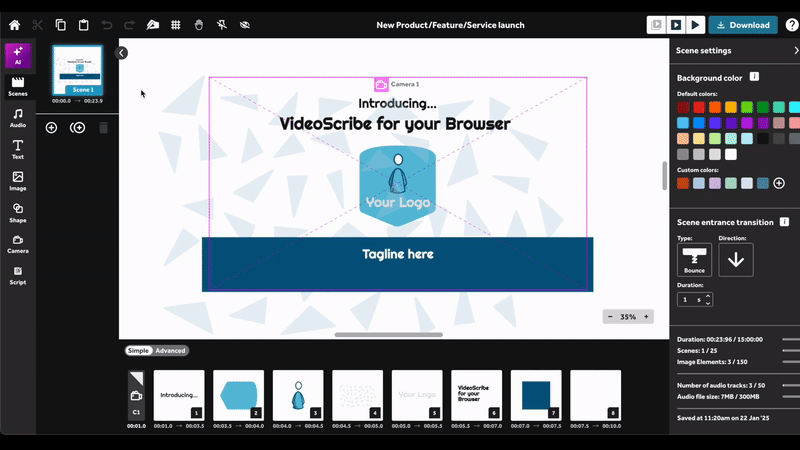Image resolution: width=800 pixels, height=450 pixels.
Task: Open the help question mark
Action: pyautogui.click(x=792, y=25)
